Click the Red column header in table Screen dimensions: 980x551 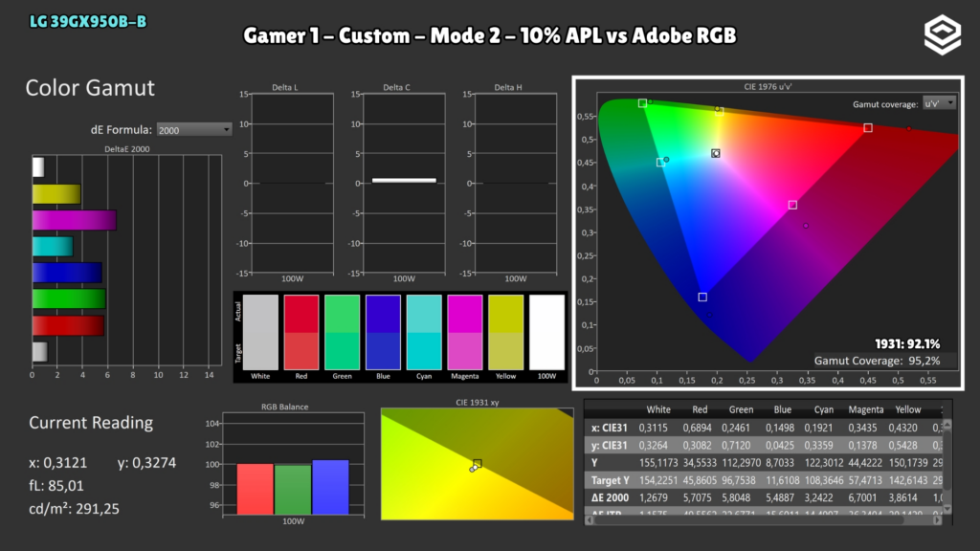pos(700,409)
